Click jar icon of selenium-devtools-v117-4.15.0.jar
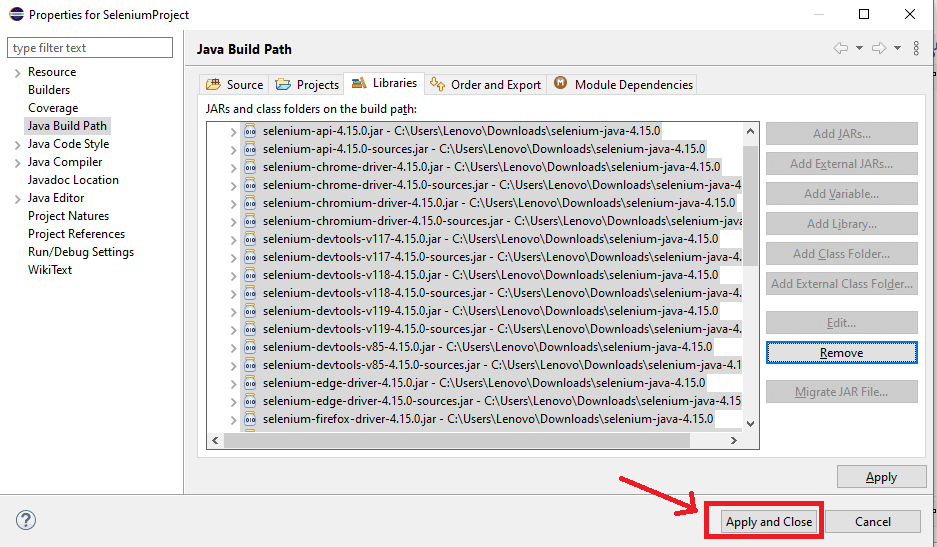 pos(250,239)
